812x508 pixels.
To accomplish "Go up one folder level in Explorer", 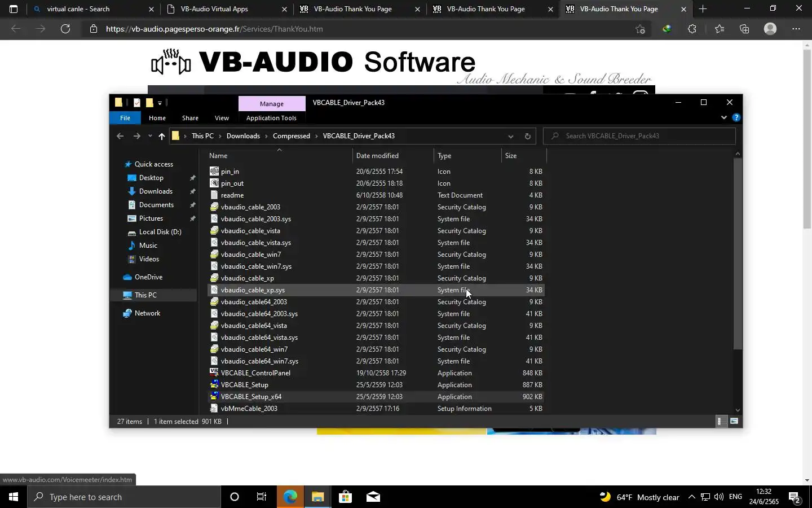I will coord(162,136).
